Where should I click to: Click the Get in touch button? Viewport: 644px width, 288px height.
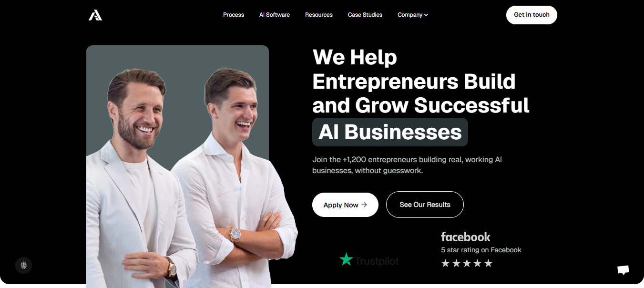532,15
